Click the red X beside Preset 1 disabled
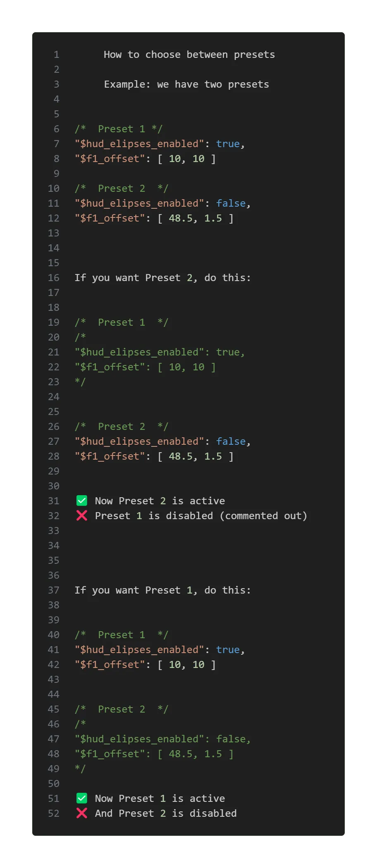 click(82, 515)
